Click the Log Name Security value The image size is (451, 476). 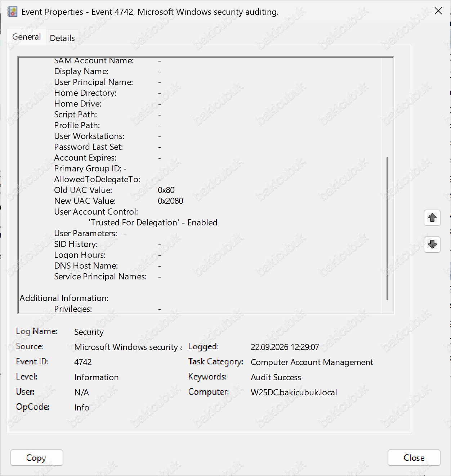click(x=89, y=332)
